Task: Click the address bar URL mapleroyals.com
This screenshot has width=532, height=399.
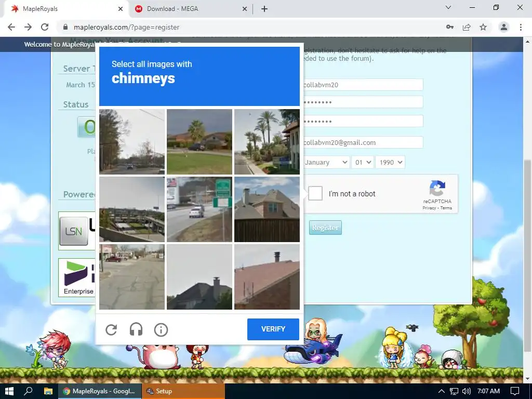Action: click(127, 27)
